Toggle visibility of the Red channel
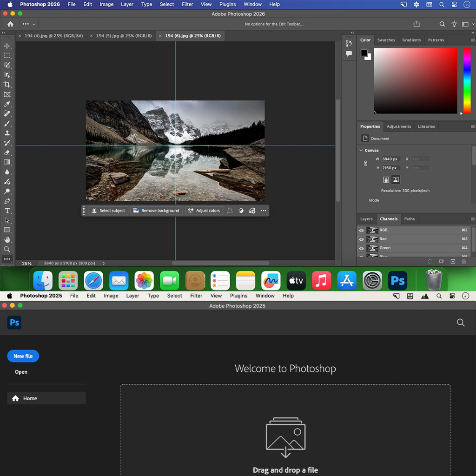Screen dimensions: 476x476 coord(361,239)
